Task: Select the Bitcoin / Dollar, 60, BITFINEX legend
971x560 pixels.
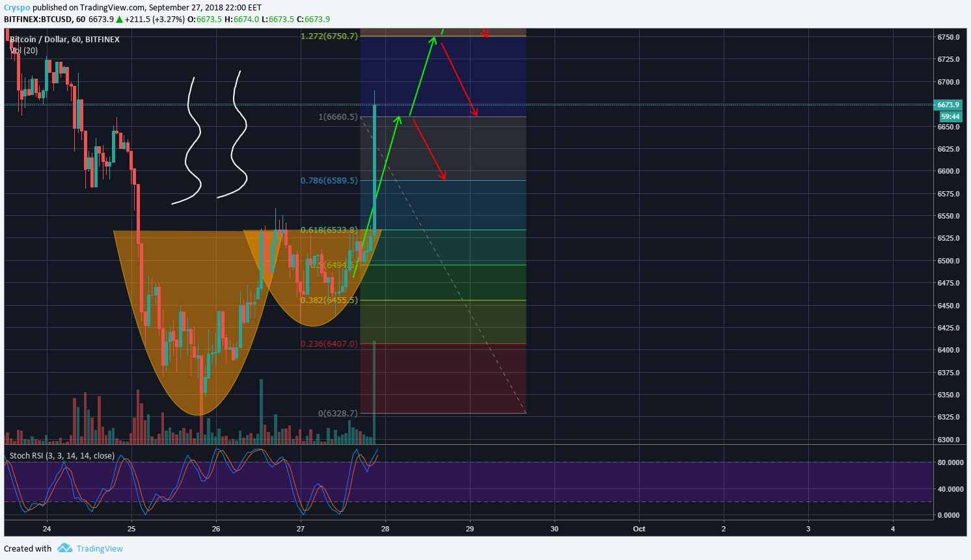Action: click(64, 40)
